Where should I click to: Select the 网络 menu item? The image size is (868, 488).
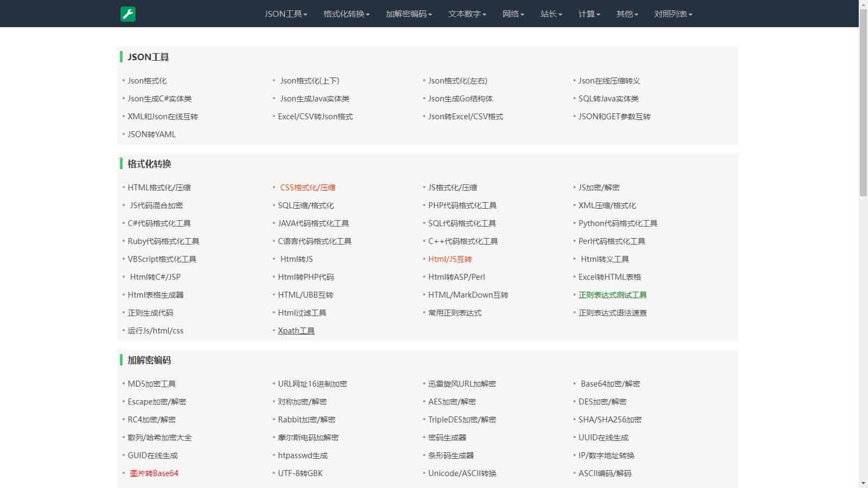tap(513, 14)
